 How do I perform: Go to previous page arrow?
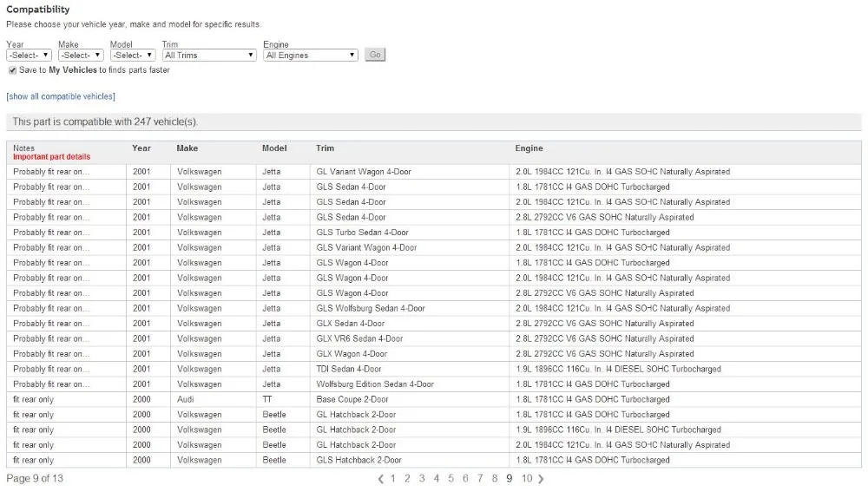[x=381, y=479]
